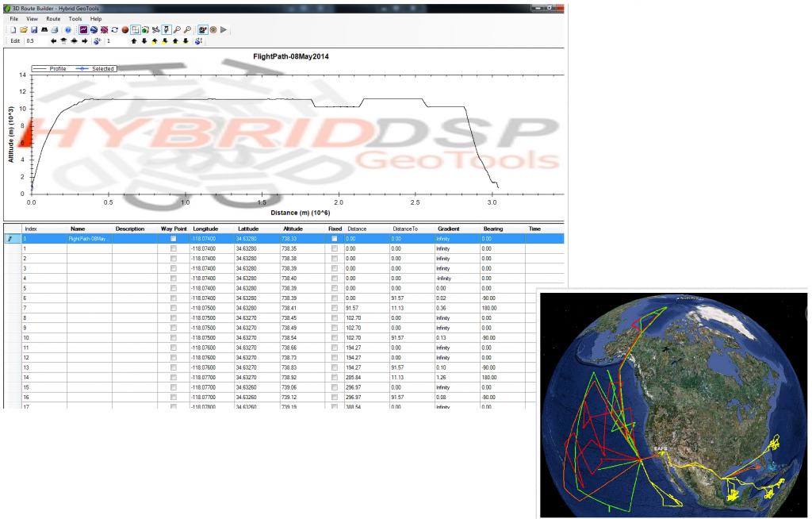Screen dimensions: 812x519
Task: Click the last globe icon on Edit toolbar
Action: (x=198, y=41)
